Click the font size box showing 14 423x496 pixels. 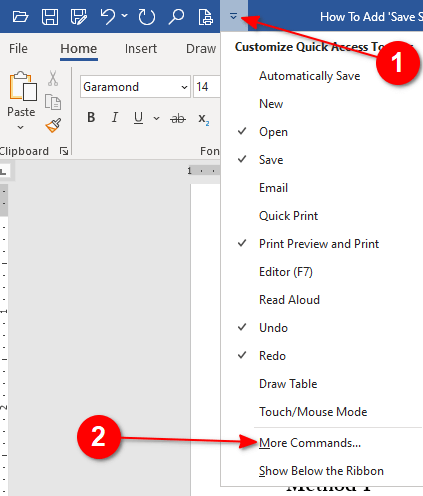pyautogui.click(x=207, y=87)
